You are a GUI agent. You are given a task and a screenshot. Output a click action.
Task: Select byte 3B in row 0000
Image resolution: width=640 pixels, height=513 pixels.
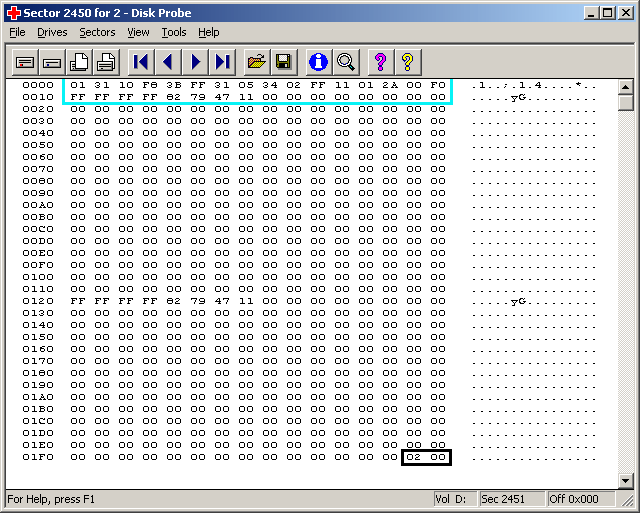pyautogui.click(x=174, y=85)
